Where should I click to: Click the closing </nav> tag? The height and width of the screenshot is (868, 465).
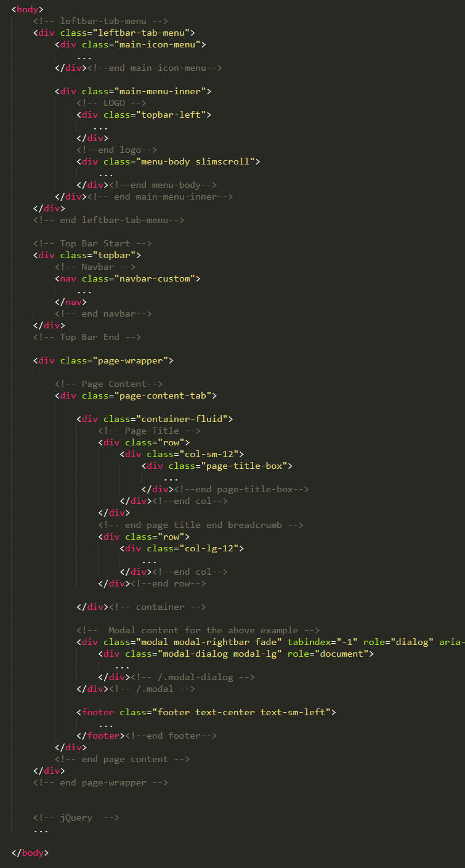71,302
